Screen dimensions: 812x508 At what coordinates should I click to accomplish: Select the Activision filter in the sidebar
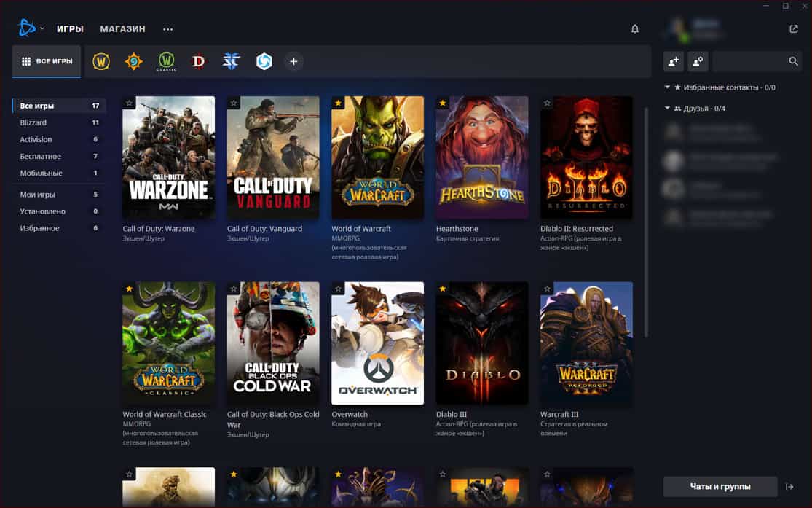point(36,139)
